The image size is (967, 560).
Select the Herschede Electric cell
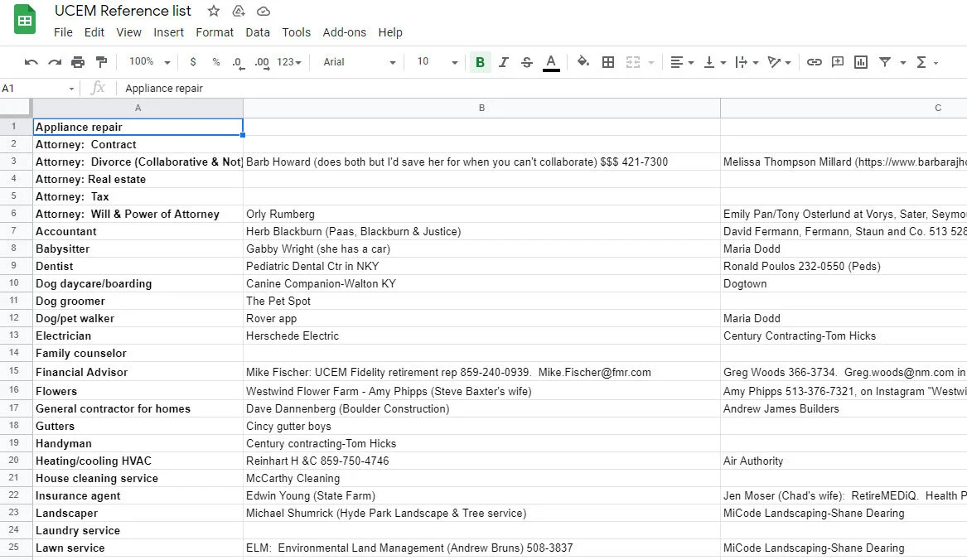(481, 336)
